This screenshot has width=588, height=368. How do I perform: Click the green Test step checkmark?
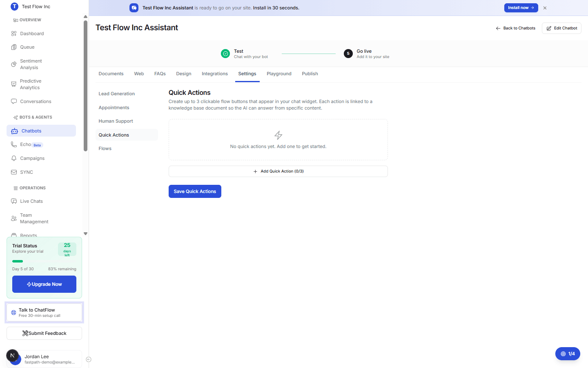[x=225, y=54]
